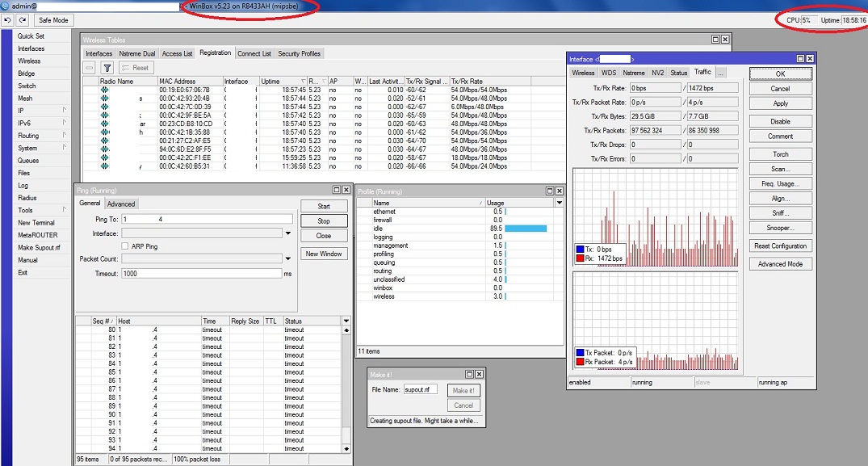This screenshot has height=466, width=868.
Task: Click Sniff... in the Interface window
Action: coord(781,213)
